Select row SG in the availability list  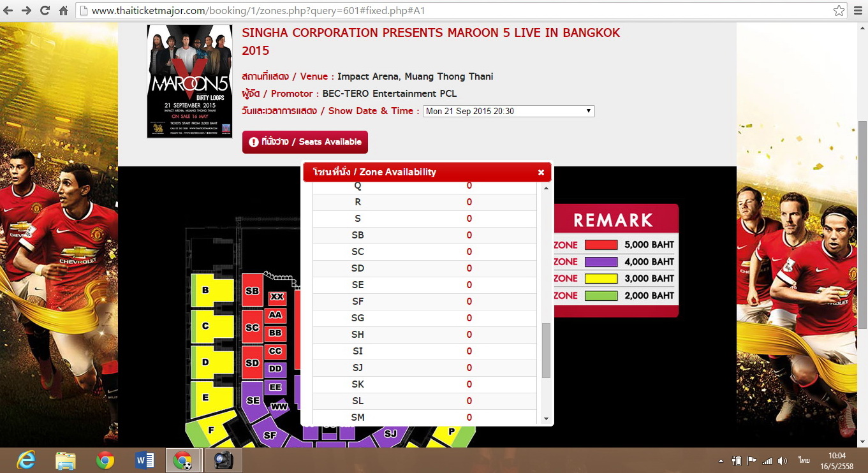tap(424, 318)
